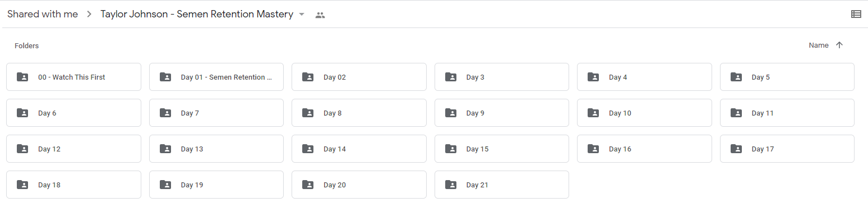Click the shared people icon beside folder title

click(320, 15)
